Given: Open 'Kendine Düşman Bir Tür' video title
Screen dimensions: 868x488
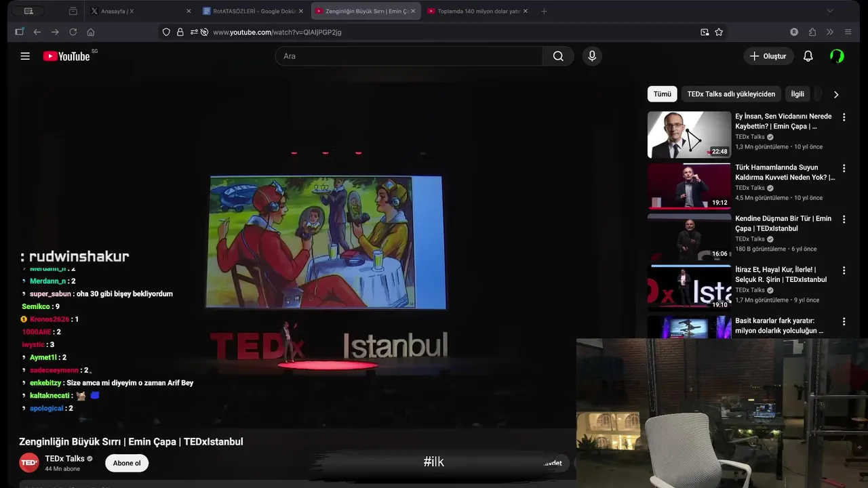Looking at the screenshot, I should pos(783,224).
